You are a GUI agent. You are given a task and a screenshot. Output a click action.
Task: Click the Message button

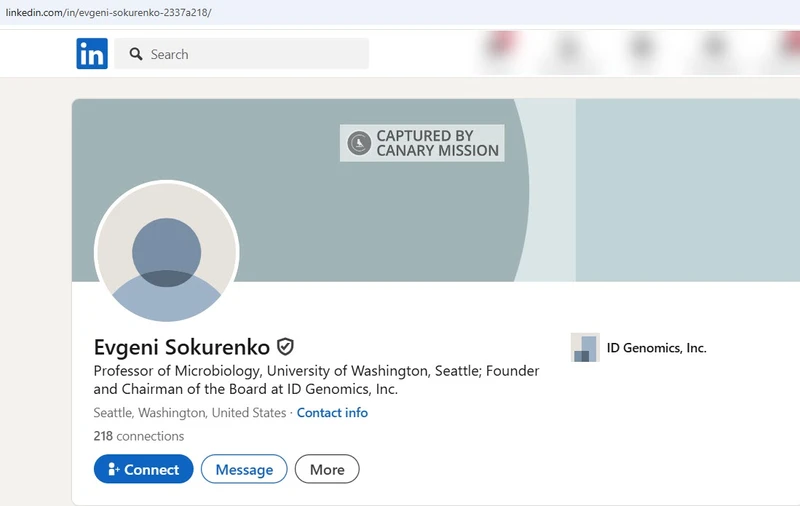(244, 469)
